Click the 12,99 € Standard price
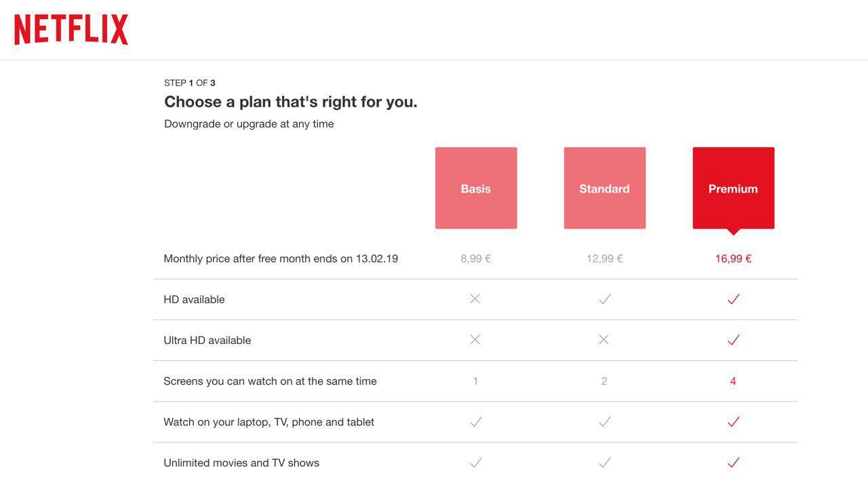Viewport: 868px width, 481px height. [605, 258]
